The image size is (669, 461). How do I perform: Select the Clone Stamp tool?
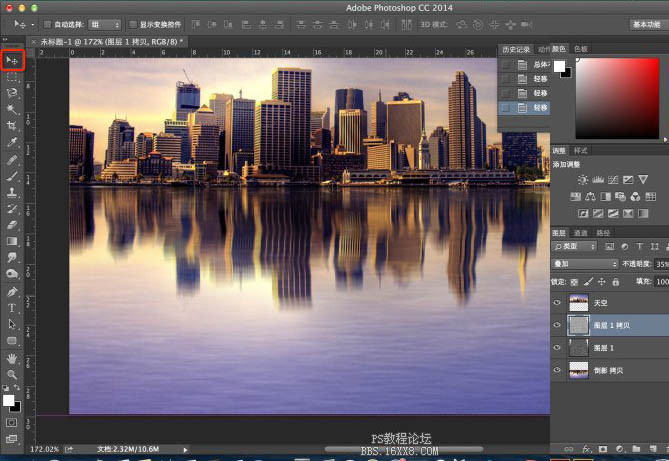coord(12,193)
